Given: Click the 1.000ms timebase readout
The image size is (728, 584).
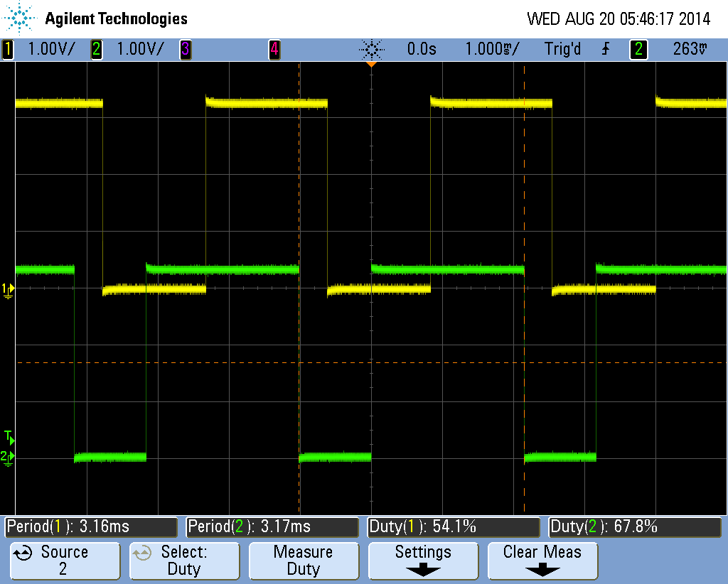Looking at the screenshot, I should pyautogui.click(x=492, y=49).
